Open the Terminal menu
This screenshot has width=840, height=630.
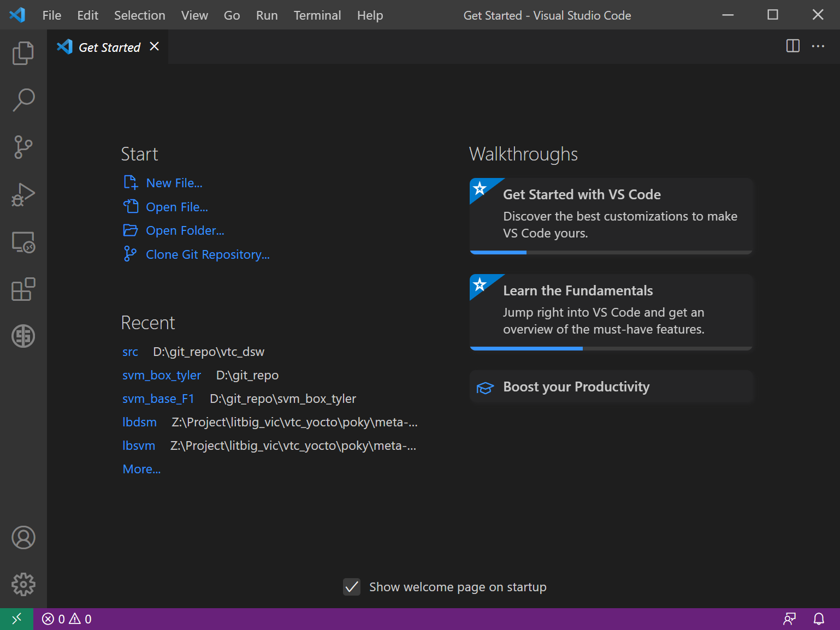[x=317, y=15]
